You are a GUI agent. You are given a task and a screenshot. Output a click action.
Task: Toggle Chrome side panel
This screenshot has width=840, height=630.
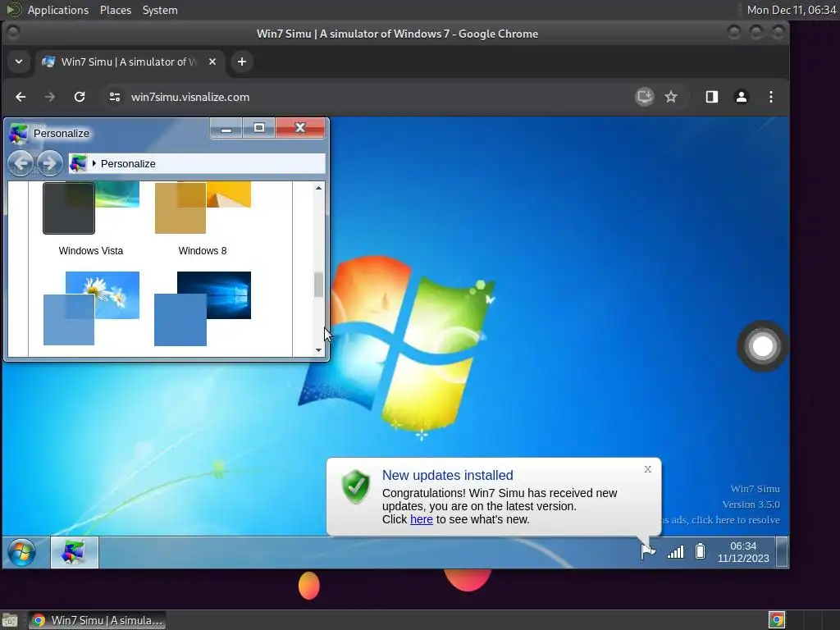coord(711,97)
